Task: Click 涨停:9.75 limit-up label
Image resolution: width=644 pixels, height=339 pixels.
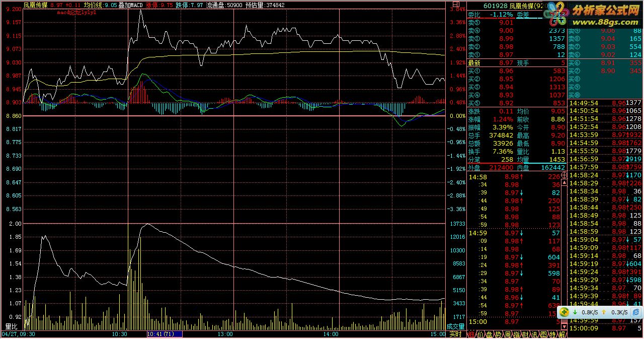Action: [x=160, y=5]
